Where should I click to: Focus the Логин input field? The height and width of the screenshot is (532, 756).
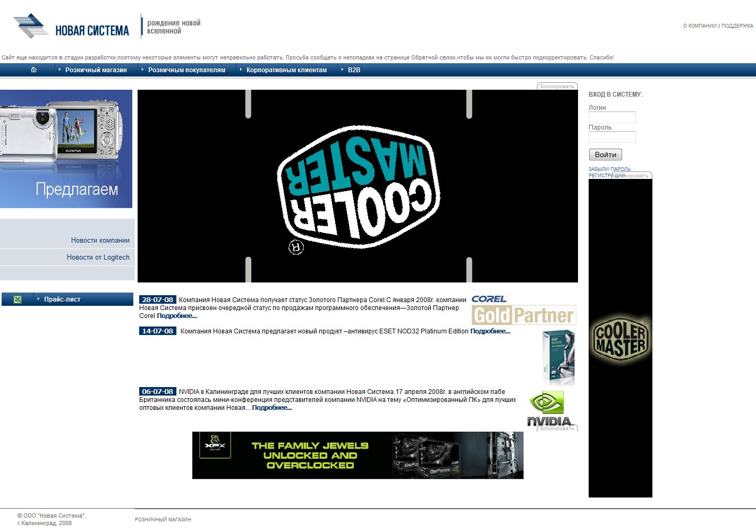click(612, 117)
